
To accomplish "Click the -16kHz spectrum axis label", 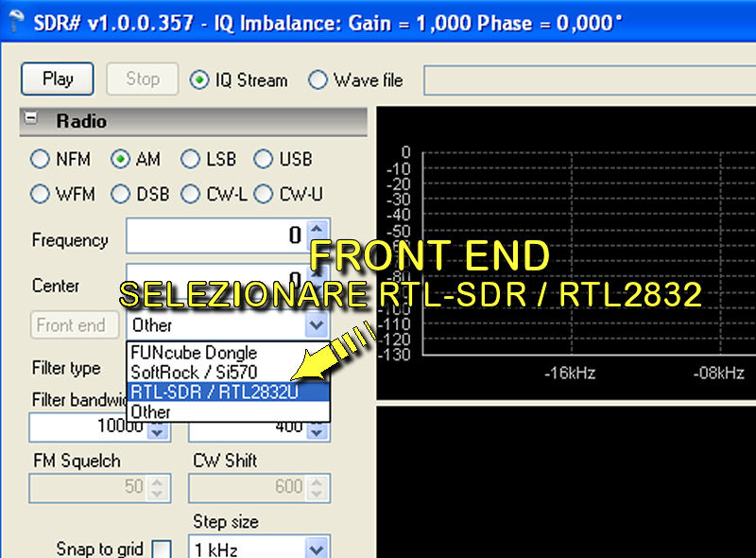I will tap(570, 374).
